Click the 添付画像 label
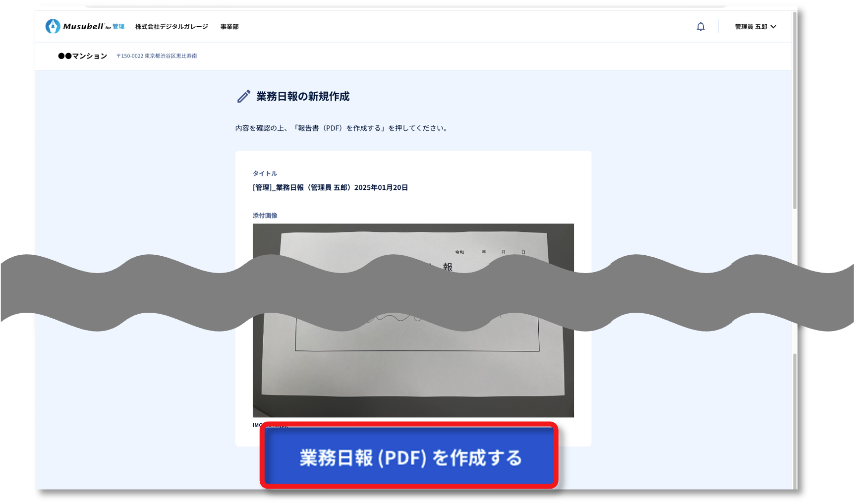 point(265,216)
